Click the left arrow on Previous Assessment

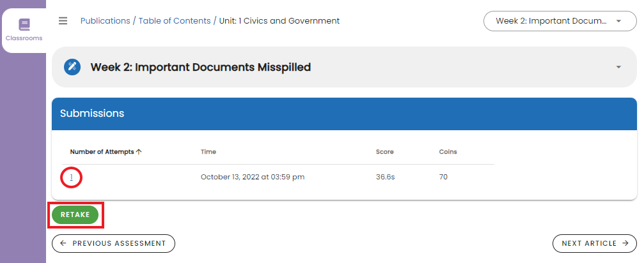tap(63, 243)
